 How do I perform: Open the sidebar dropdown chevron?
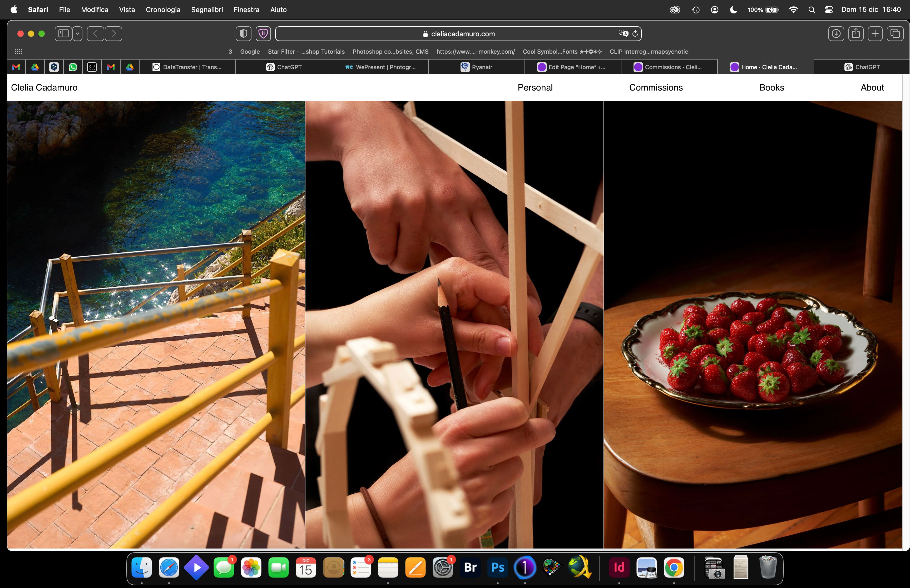77,34
